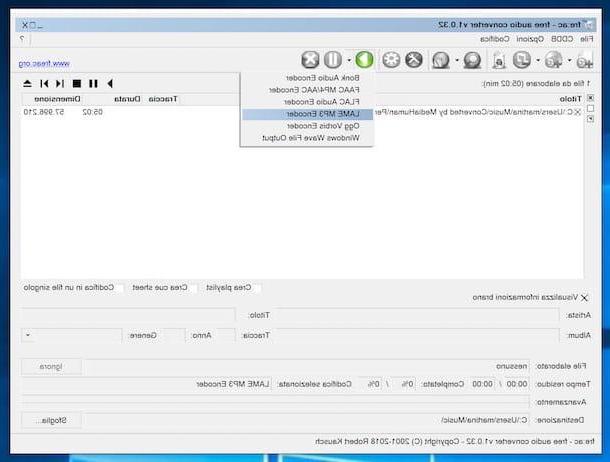Toggle the checkbox of the C:\Users\martina track row
Viewport: 610px width, 462px height.
pyautogui.click(x=578, y=112)
